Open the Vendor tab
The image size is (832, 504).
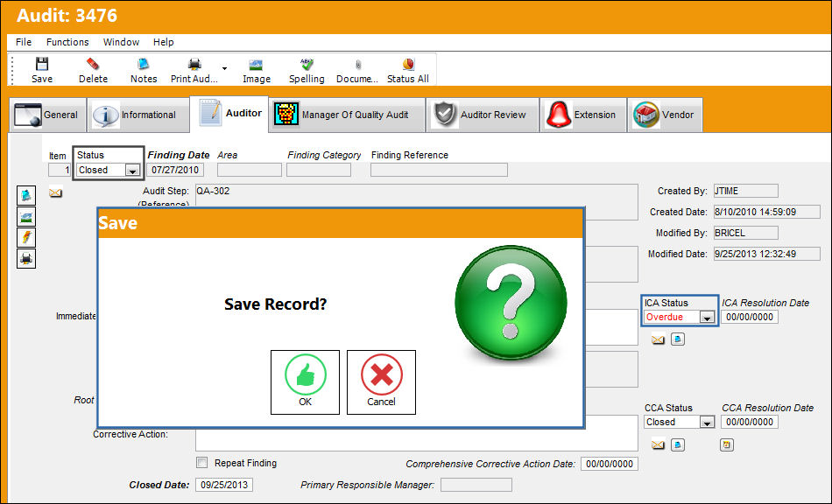(x=665, y=115)
